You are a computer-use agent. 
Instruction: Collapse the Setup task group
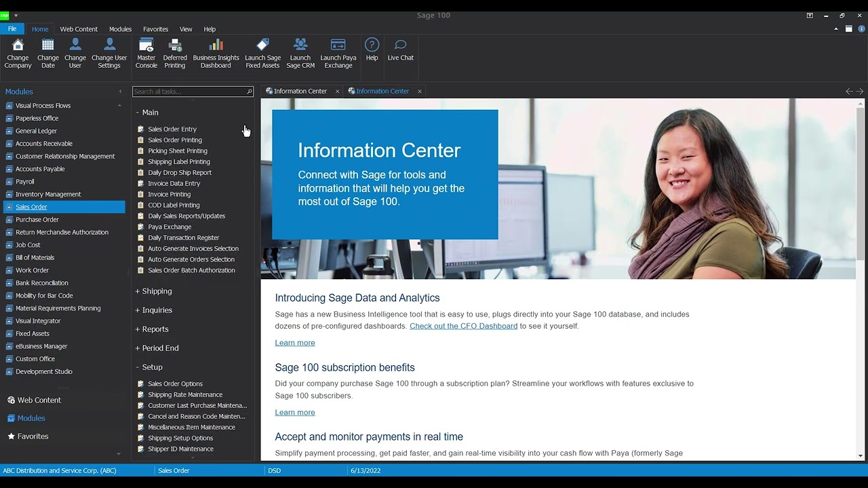point(149,367)
